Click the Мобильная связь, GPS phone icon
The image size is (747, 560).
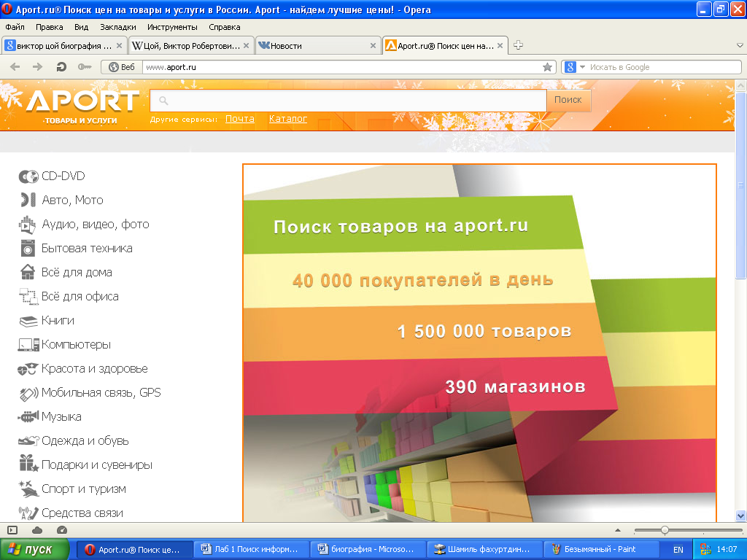28,394
